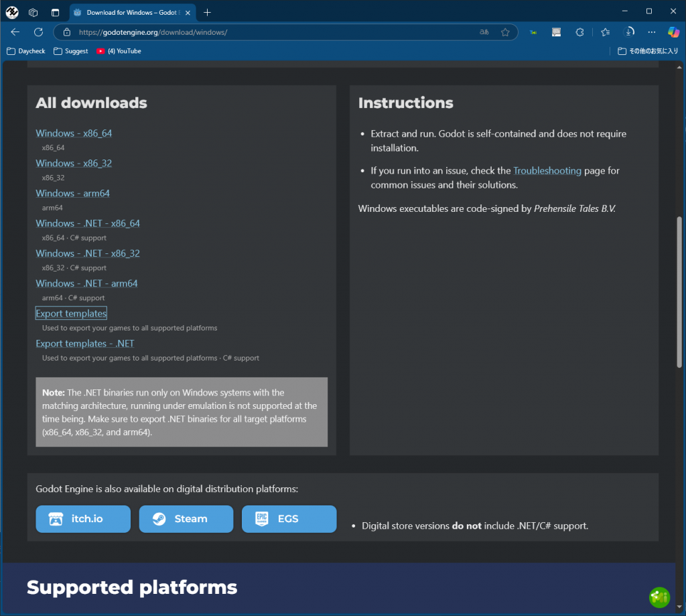Viewport: 686px width, 616px height.
Task: Click the browser back arrow
Action: click(x=15, y=32)
